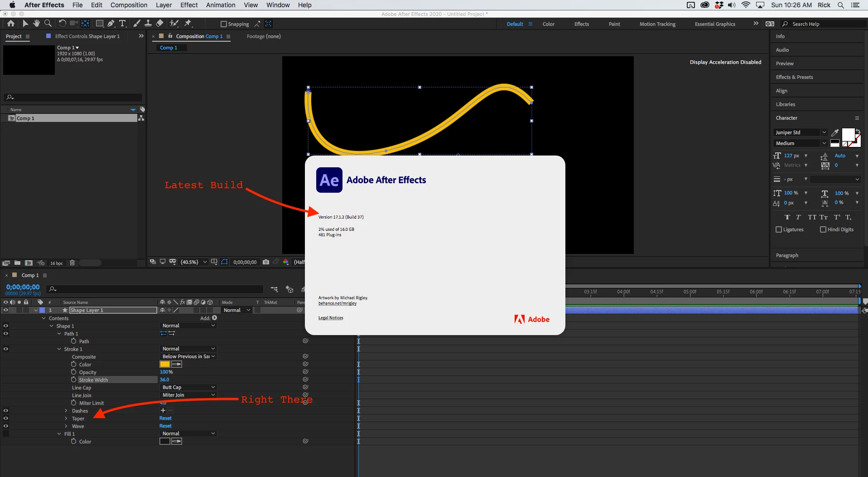Screen dimensions: 868x477
Task: Switch to the Motion Tracking workspace
Action: 657,24
